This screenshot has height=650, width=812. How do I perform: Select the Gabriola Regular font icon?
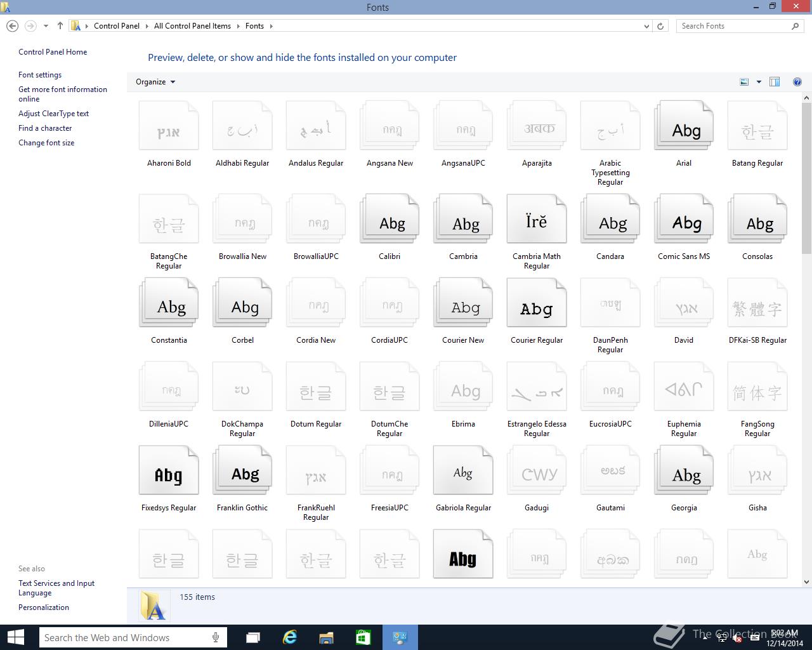[463, 472]
